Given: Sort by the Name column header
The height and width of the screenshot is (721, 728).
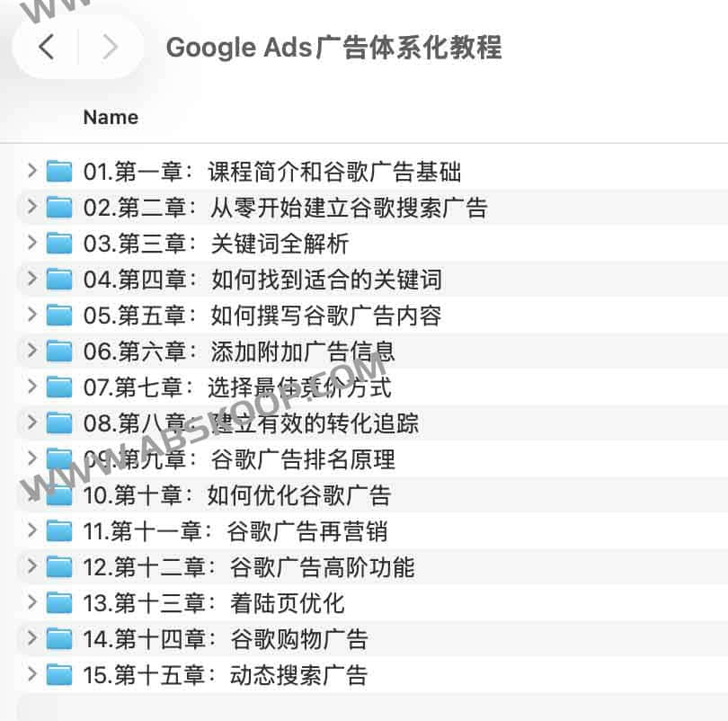Looking at the screenshot, I should pyautogui.click(x=111, y=117).
